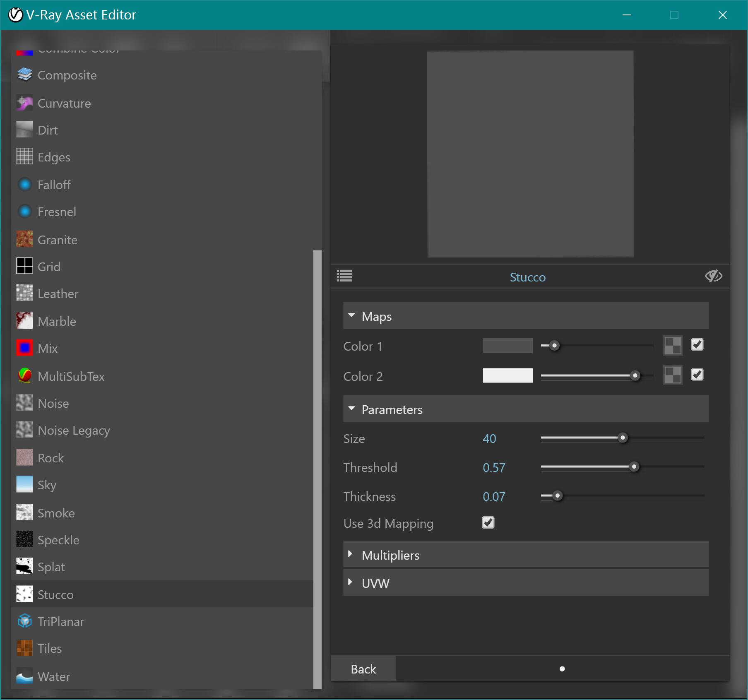The height and width of the screenshot is (700, 748).
Task: Uncheck the Use 3d Mapping checkbox
Action: point(488,523)
